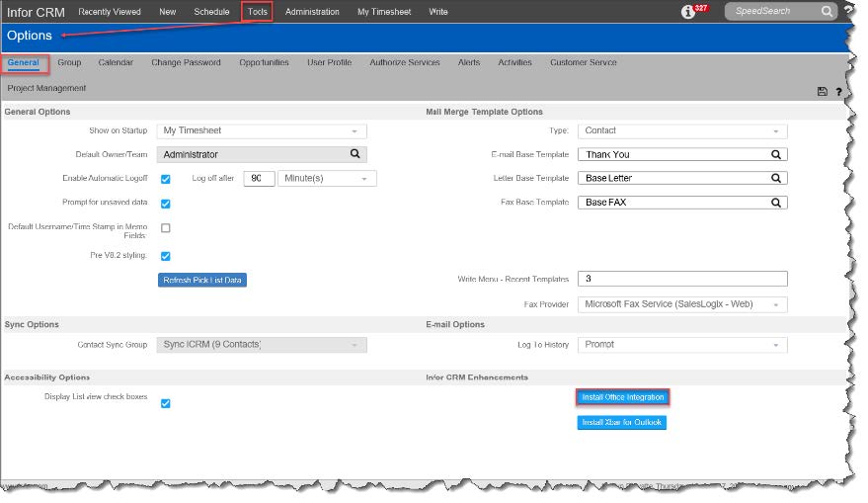Uncheck Prompt for unsaved data checkbox
The height and width of the screenshot is (503, 868).
coord(166,204)
